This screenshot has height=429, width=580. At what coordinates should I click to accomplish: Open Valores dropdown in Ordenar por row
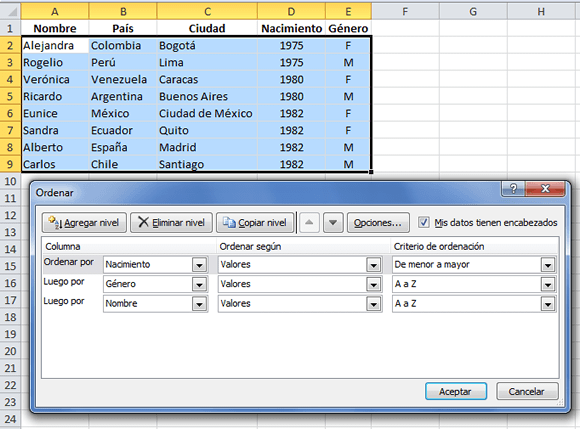pos(374,265)
